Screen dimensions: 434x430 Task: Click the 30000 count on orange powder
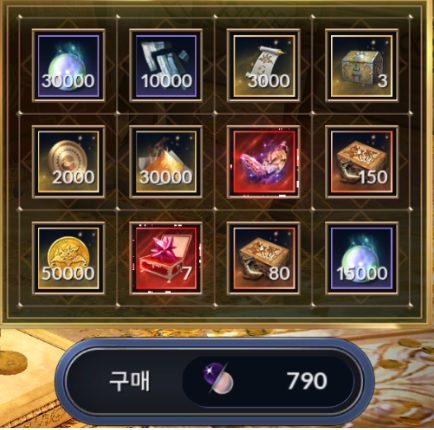(166, 177)
